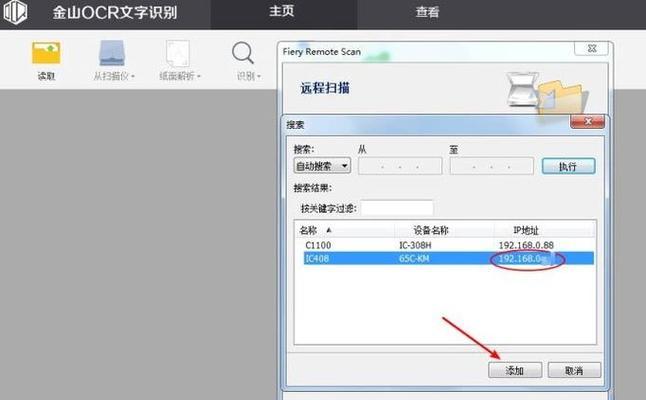
Task: Sort results by the 名称 column header
Action: tap(344, 230)
